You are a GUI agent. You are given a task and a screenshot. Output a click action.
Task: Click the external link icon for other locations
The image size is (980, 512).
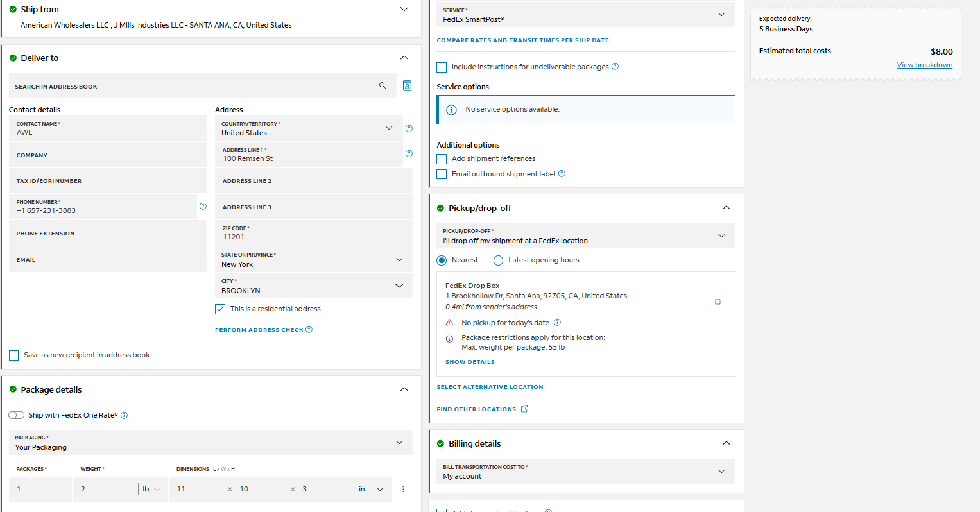coord(524,409)
